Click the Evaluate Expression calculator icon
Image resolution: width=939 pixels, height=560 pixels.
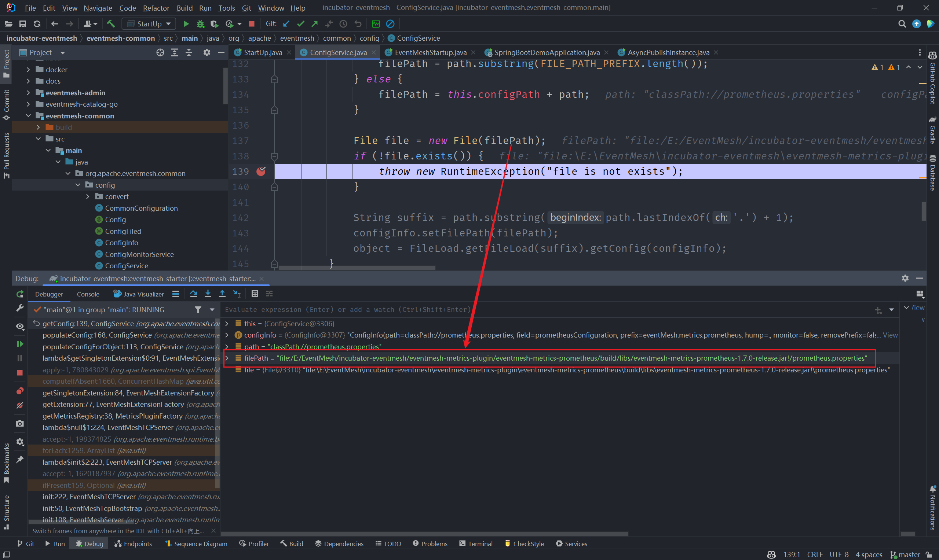coord(255,294)
